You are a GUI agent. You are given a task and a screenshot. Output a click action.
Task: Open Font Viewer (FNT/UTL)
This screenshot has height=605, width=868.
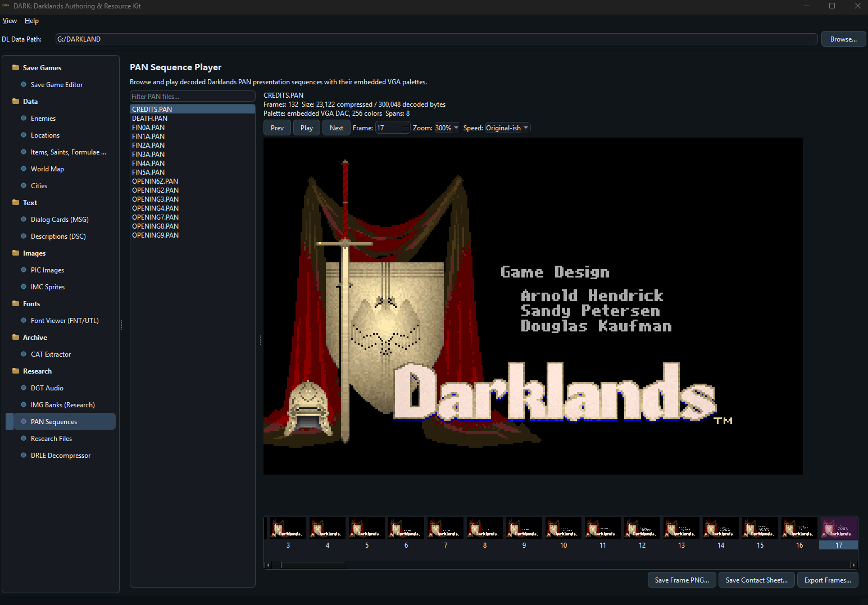click(65, 321)
